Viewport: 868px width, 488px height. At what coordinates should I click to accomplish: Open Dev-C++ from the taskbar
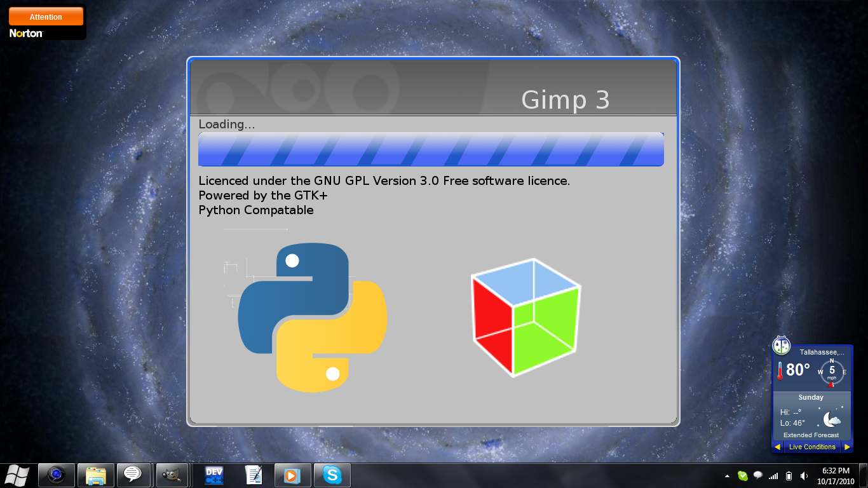click(213, 475)
